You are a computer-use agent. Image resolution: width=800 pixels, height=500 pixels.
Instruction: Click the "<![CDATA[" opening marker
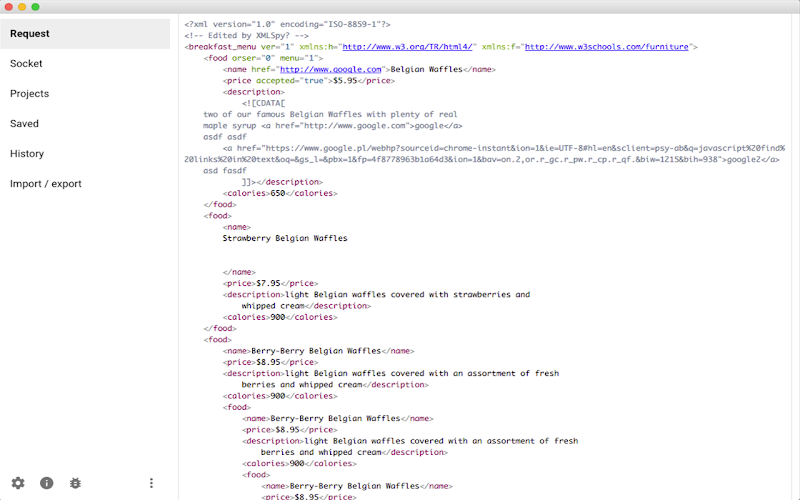click(263, 103)
